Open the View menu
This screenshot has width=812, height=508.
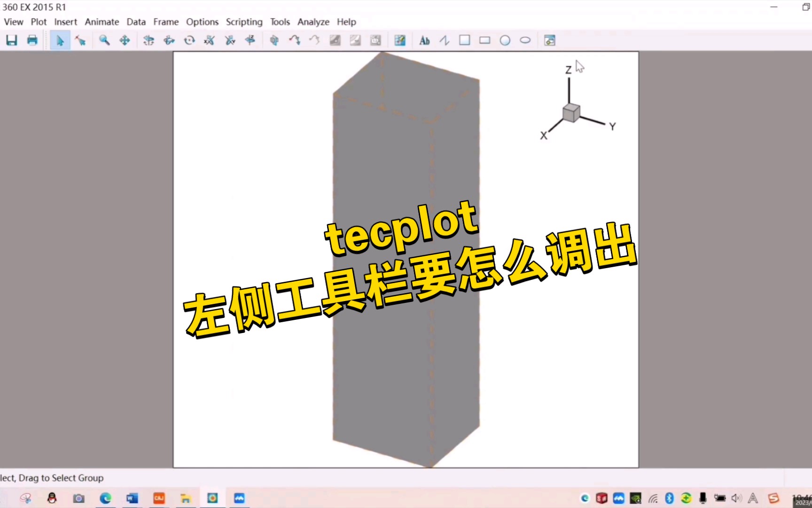click(14, 22)
